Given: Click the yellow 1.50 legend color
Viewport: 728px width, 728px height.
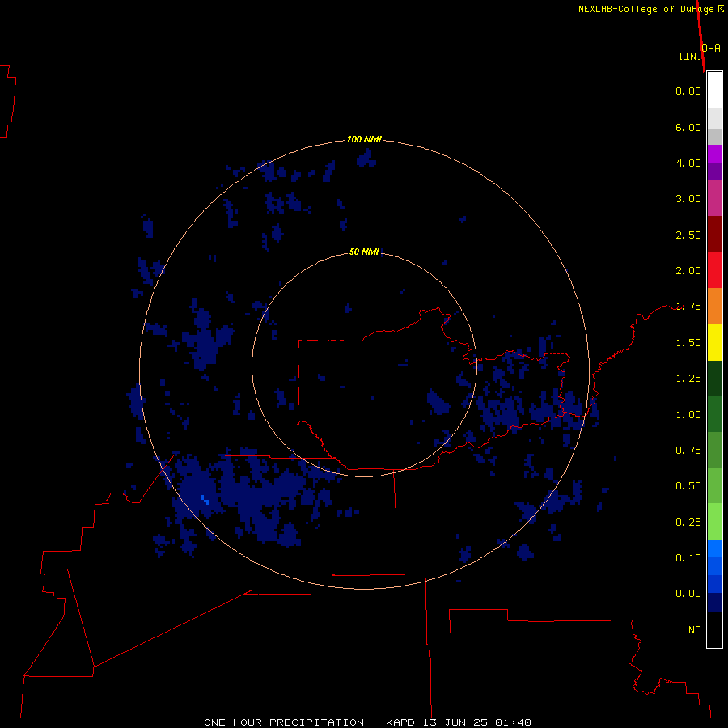Looking at the screenshot, I should [x=714, y=342].
